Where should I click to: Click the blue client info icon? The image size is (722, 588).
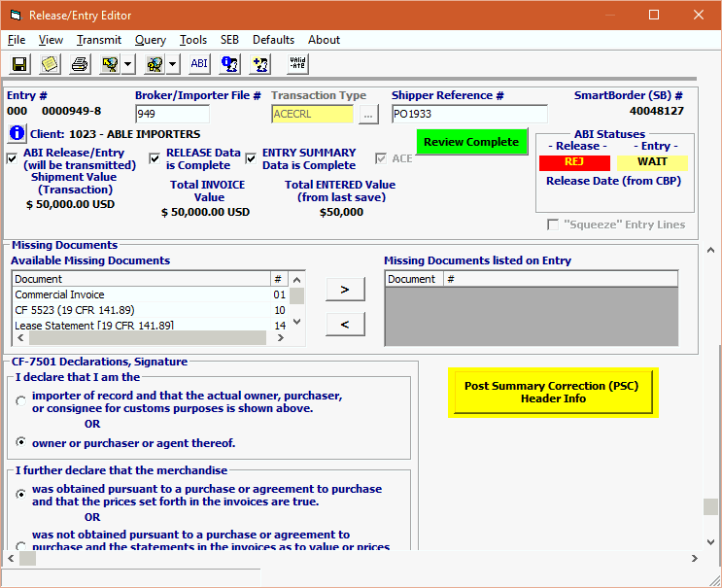17,133
